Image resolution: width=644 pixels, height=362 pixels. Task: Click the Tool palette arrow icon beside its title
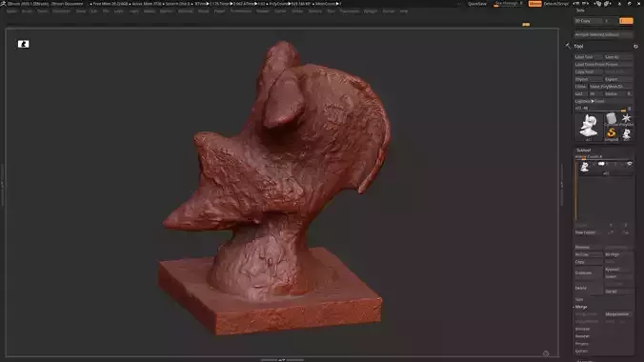[568, 46]
